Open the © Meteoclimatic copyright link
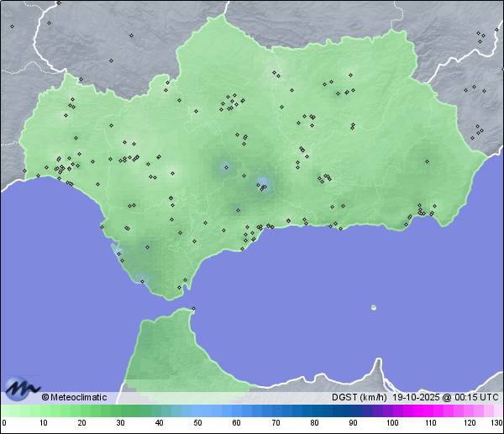The image size is (504, 434). (74, 397)
